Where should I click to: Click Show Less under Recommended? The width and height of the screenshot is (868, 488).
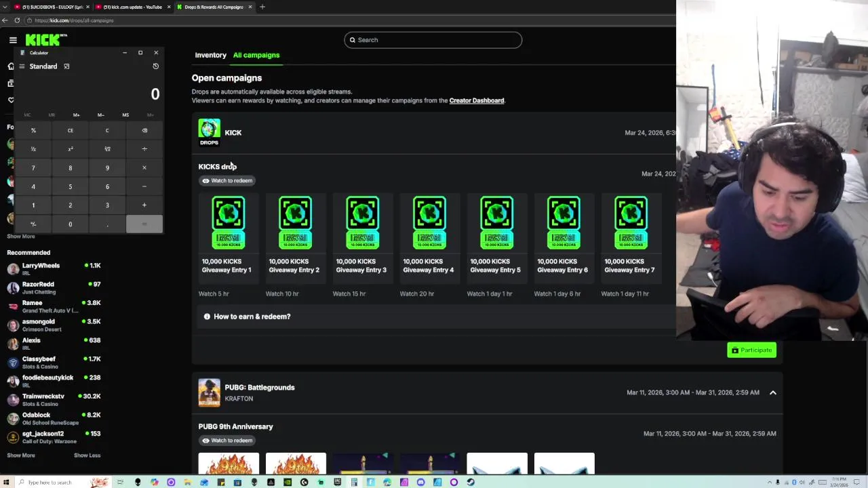tap(87, 455)
